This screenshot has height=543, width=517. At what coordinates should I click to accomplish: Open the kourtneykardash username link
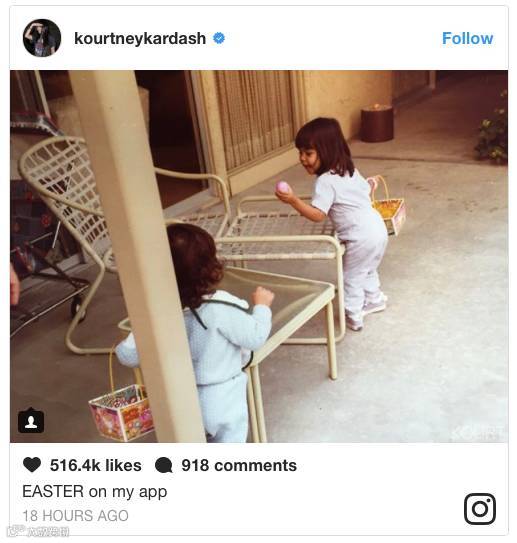coord(140,38)
